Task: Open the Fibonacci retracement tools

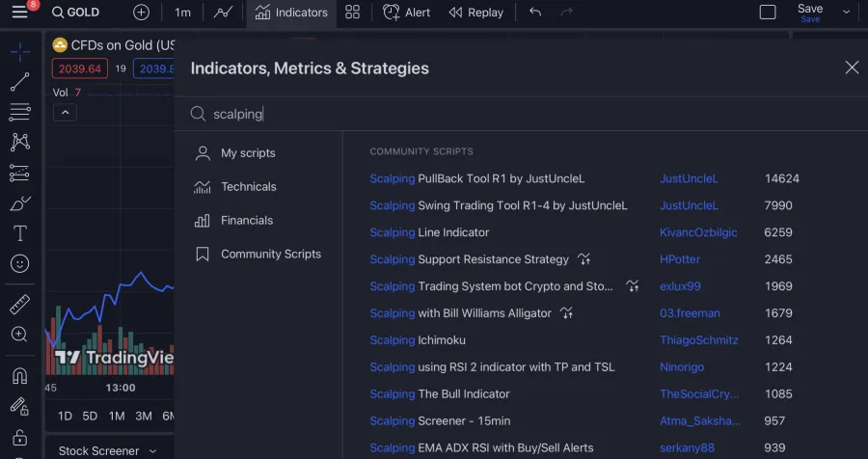Action: point(20,112)
